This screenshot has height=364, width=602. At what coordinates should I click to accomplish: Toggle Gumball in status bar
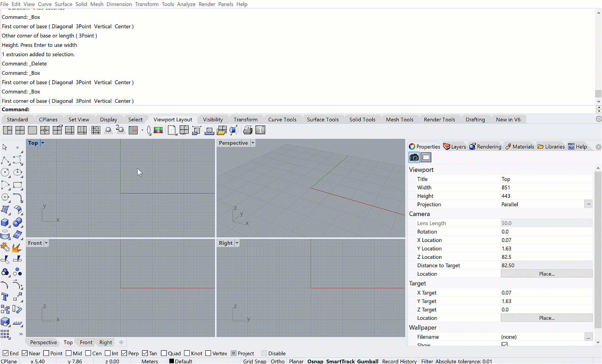click(368, 361)
